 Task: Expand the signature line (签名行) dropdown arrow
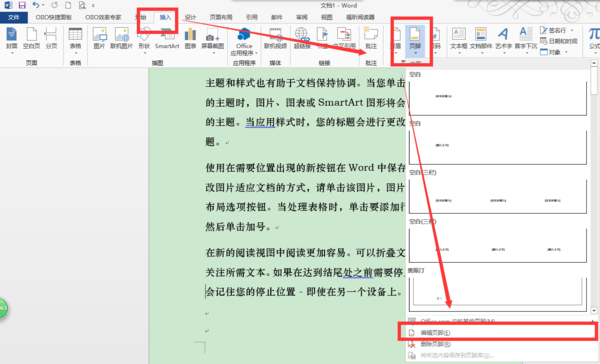(572, 30)
